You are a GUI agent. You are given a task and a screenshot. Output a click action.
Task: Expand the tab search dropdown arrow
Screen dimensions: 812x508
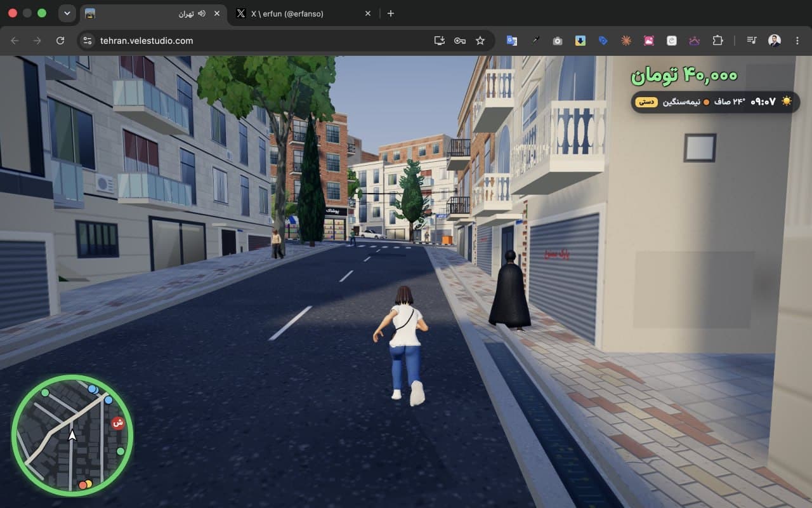pos(67,13)
